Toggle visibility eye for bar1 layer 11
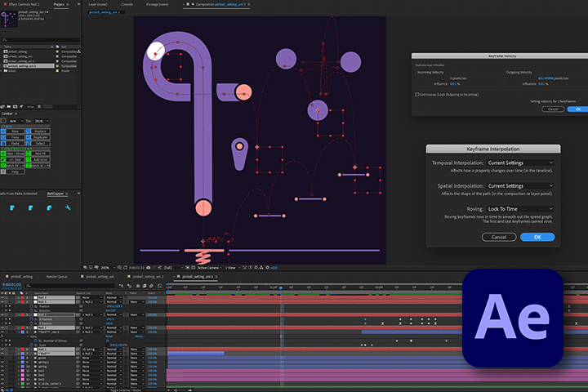Viewport: 588px width, 392px height. point(2,371)
